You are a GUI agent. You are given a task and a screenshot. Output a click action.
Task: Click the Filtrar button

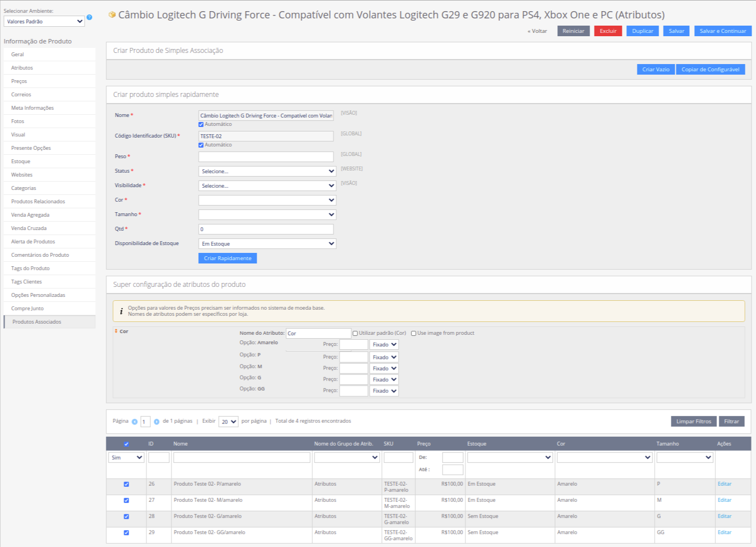point(732,422)
